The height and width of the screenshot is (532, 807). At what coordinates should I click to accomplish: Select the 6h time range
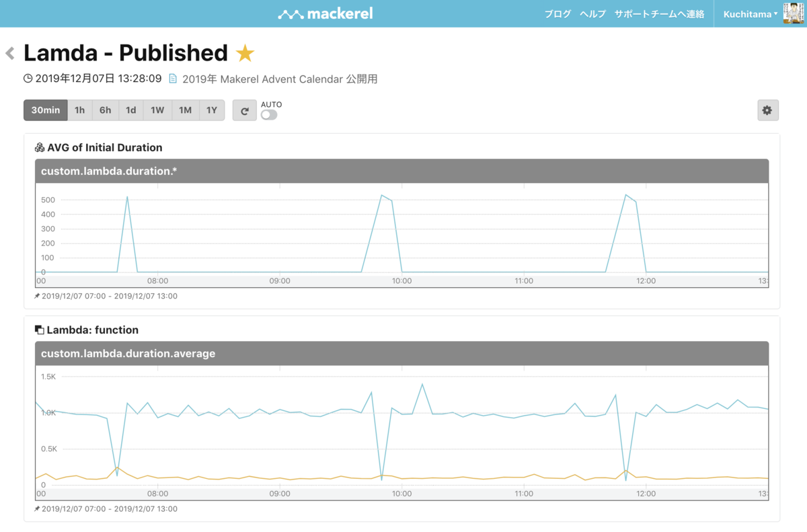pos(106,110)
